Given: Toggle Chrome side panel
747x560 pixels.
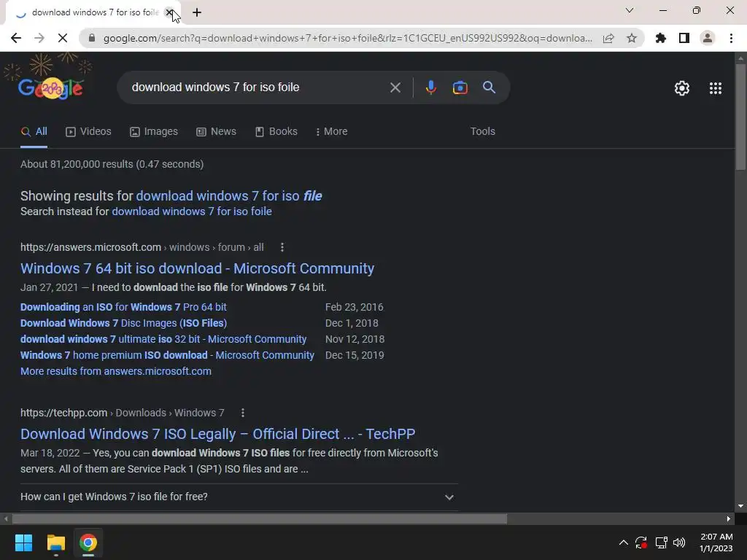Looking at the screenshot, I should [684, 38].
